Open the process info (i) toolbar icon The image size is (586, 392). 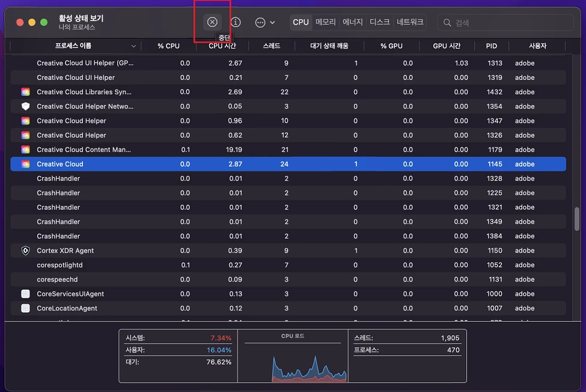pos(236,22)
